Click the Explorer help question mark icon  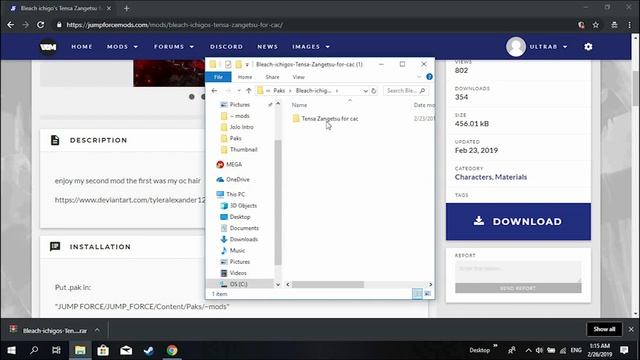(x=429, y=77)
